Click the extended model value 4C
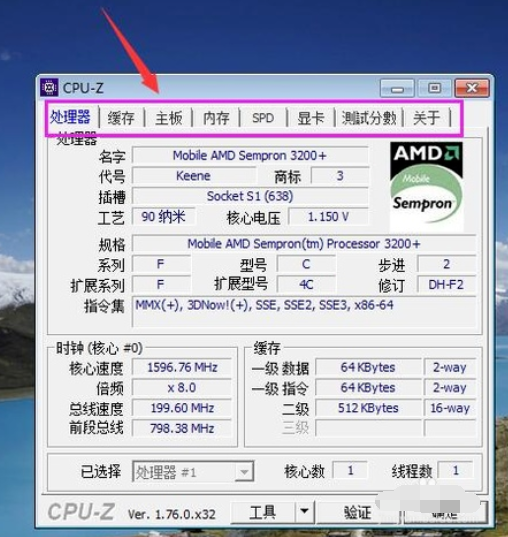Viewport: 508px width, 537px height. (306, 285)
